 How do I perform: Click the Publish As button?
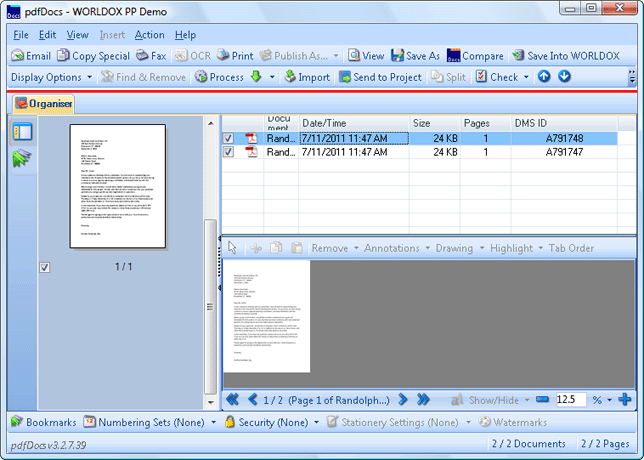[x=294, y=55]
